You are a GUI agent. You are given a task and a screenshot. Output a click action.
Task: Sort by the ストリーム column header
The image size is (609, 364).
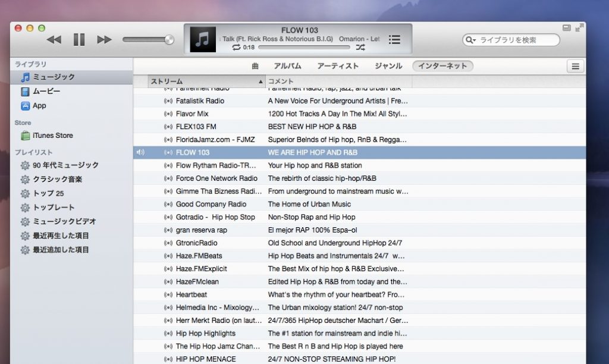(x=206, y=81)
